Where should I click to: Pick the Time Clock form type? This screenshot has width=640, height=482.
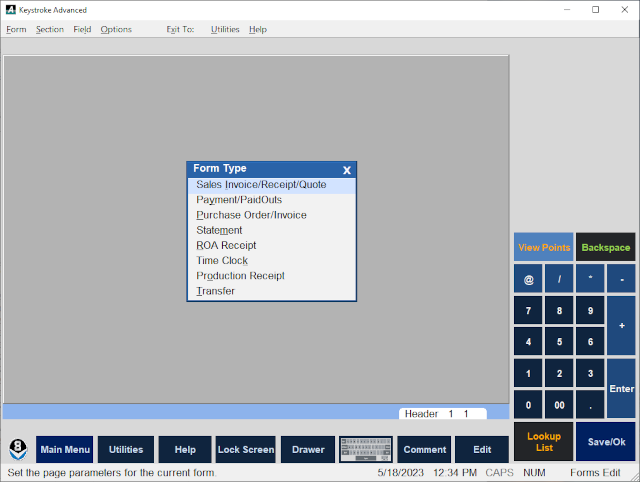pos(222,261)
